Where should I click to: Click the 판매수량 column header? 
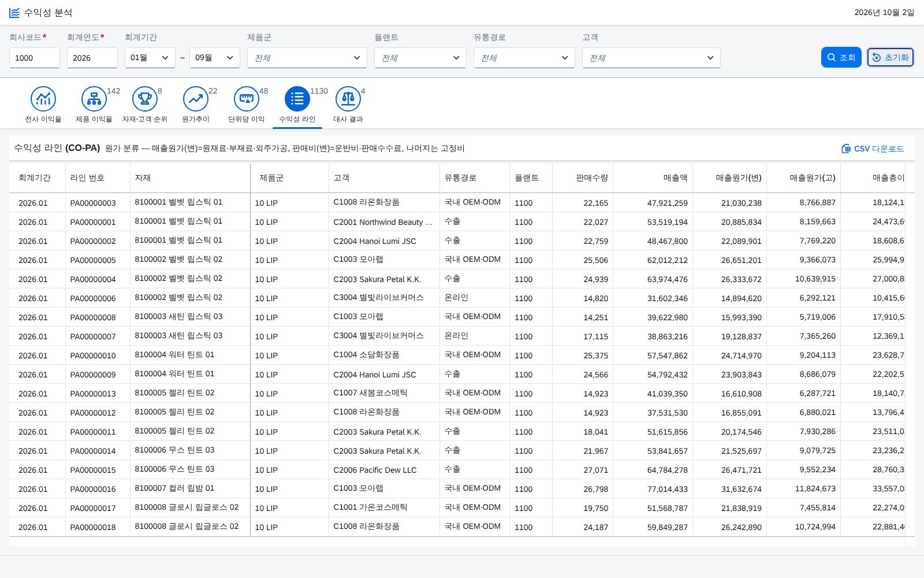pos(583,178)
